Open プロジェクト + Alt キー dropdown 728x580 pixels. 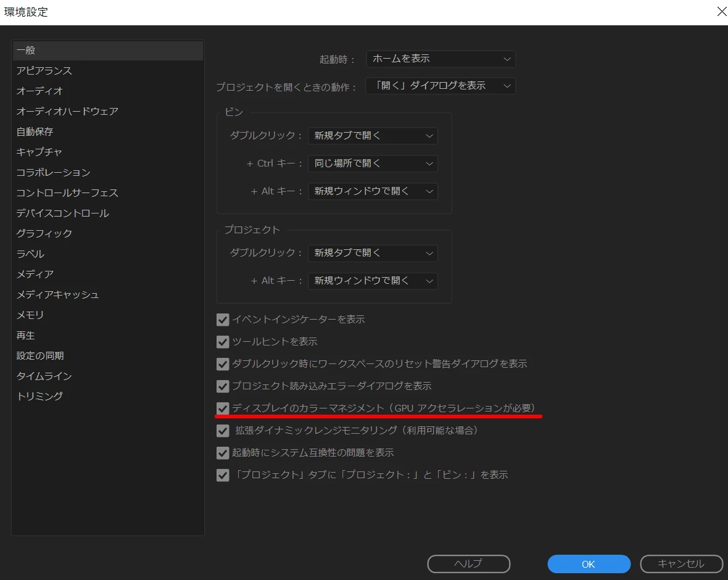373,281
